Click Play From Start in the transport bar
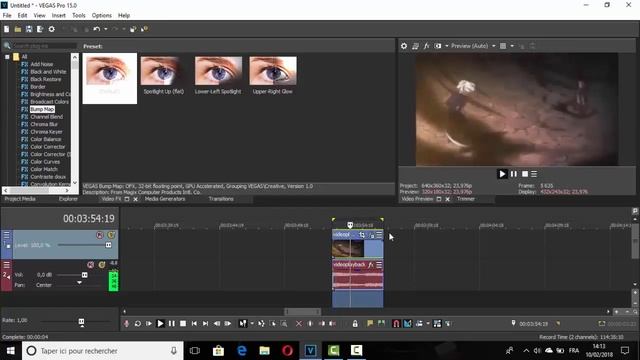Screen dimensions: 640x360 click(149, 324)
